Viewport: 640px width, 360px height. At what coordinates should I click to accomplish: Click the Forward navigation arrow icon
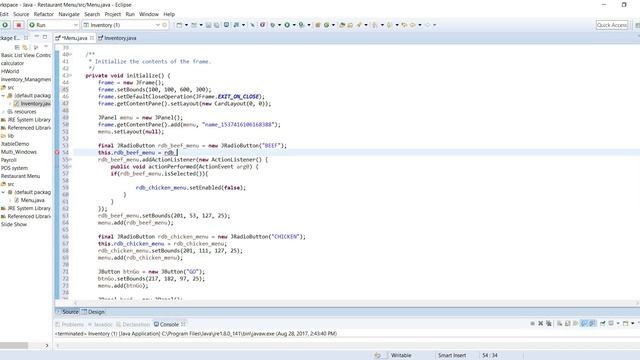click(x=428, y=25)
